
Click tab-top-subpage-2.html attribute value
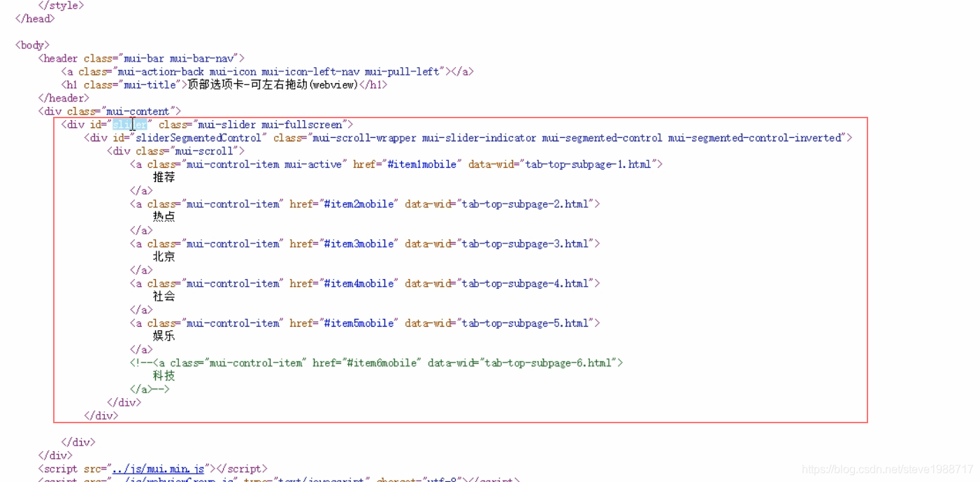click(x=526, y=204)
